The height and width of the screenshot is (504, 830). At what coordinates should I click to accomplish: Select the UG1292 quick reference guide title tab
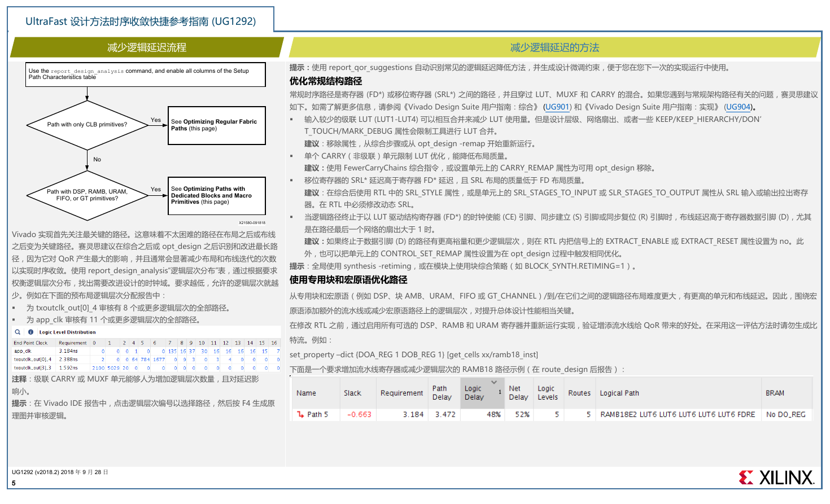coord(141,21)
